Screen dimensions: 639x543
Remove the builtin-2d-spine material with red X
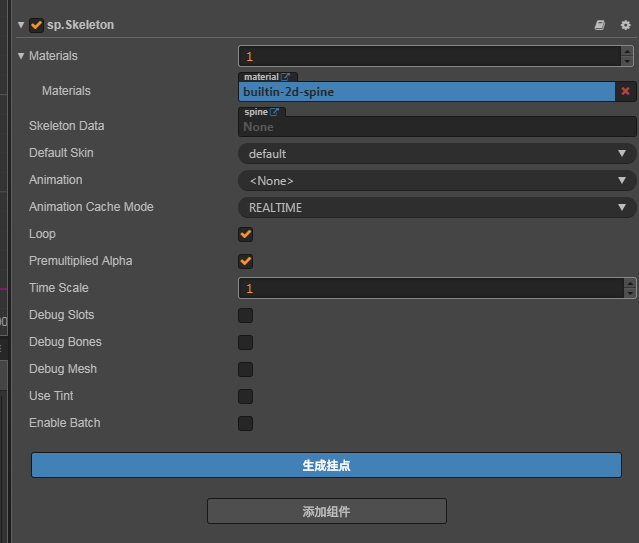point(626,91)
